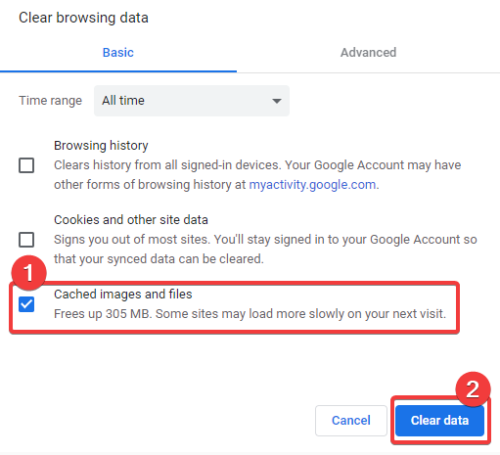The width and height of the screenshot is (500, 455).
Task: Click the red number 2 marker
Action: pyautogui.click(x=473, y=389)
